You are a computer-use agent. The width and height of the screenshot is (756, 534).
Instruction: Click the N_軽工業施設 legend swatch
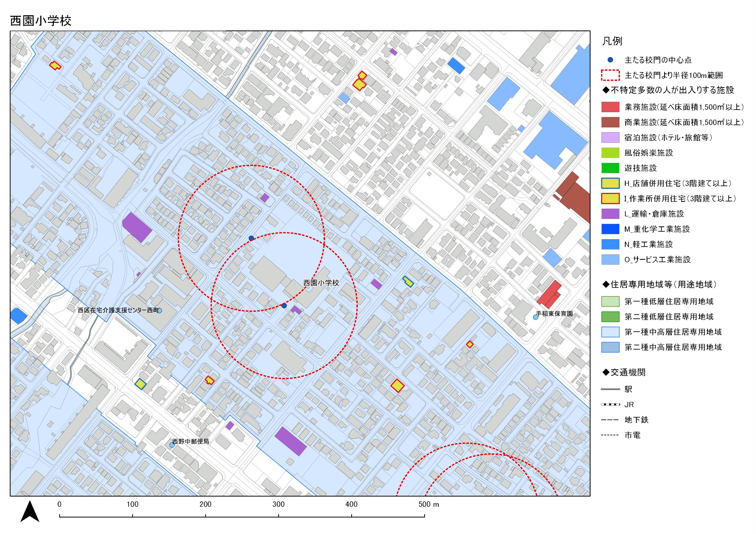point(610,244)
